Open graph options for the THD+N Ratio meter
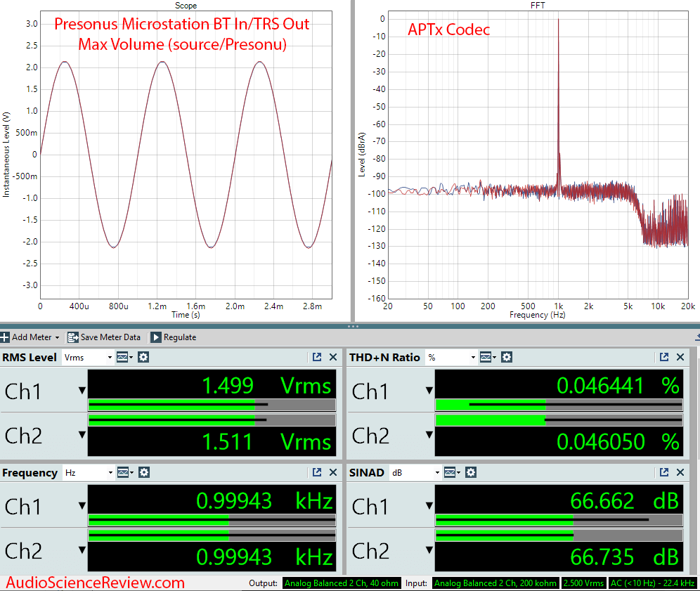This screenshot has width=700, height=591. coord(488,357)
